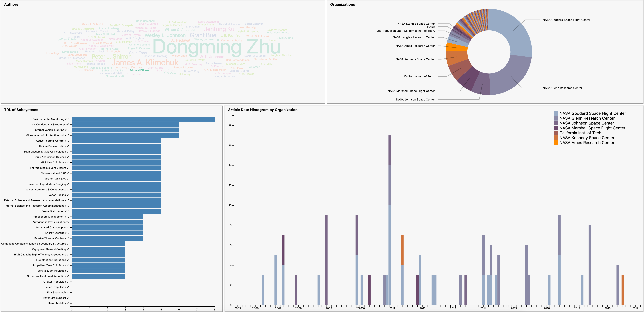Select the NASA Marshall Space Flight Center donut slice
644x312 pixels.
point(469,78)
